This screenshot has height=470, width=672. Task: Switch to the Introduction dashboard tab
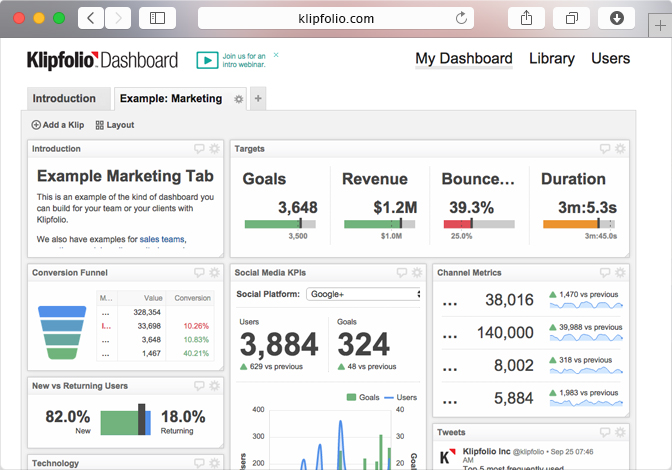tap(69, 99)
